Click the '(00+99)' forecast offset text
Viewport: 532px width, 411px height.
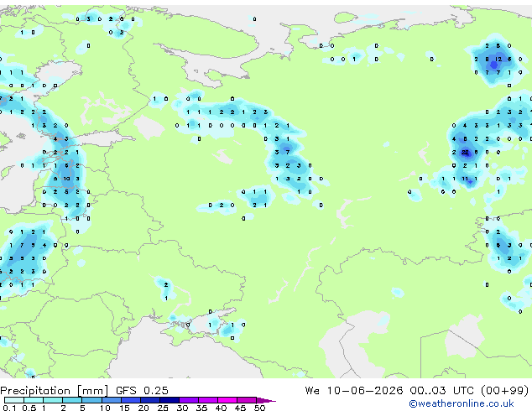point(504,391)
